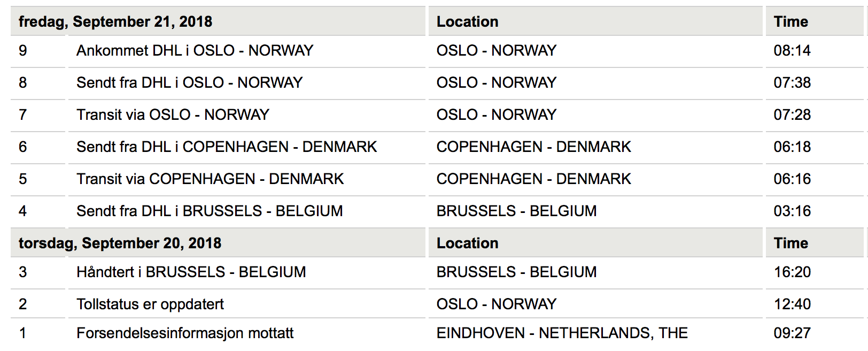
Task: Select 'Sendt fra DHL i COPENHAGEN - DENMARK' entry
Action: click(227, 147)
